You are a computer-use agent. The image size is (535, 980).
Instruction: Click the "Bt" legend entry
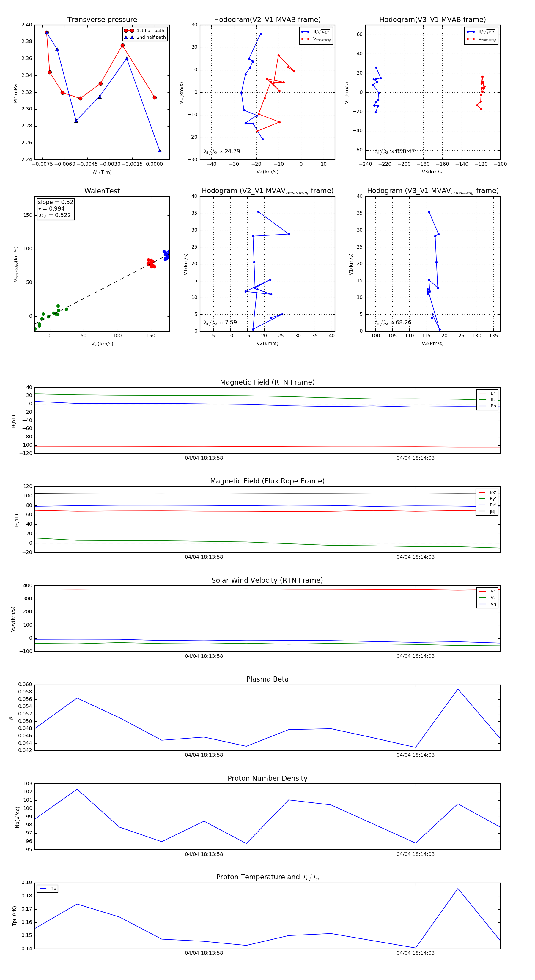(488, 399)
